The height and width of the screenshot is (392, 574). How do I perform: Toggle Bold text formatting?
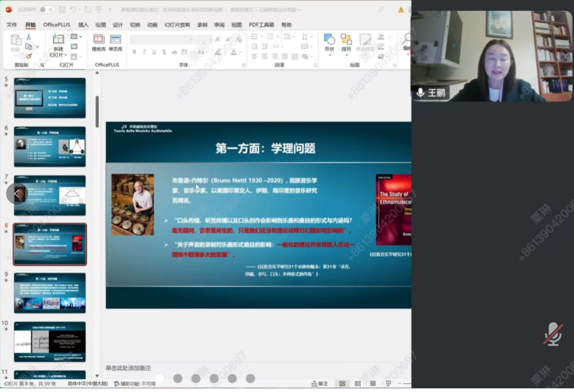pyautogui.click(x=134, y=52)
